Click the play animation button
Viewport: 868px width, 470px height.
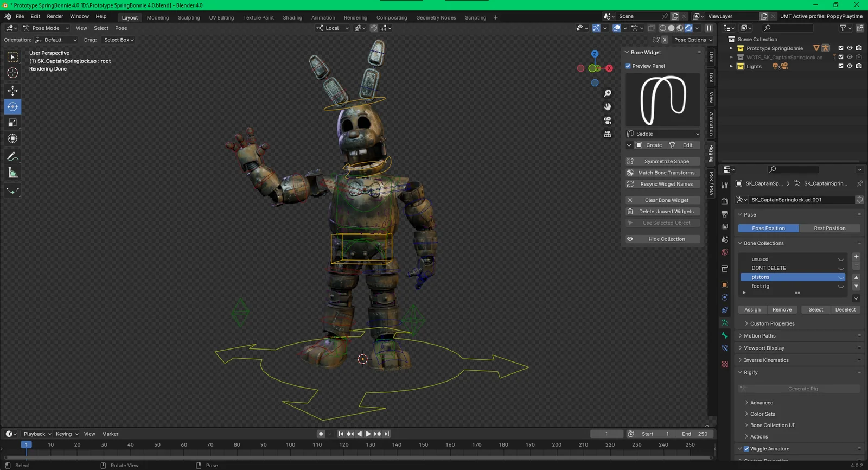(368, 434)
